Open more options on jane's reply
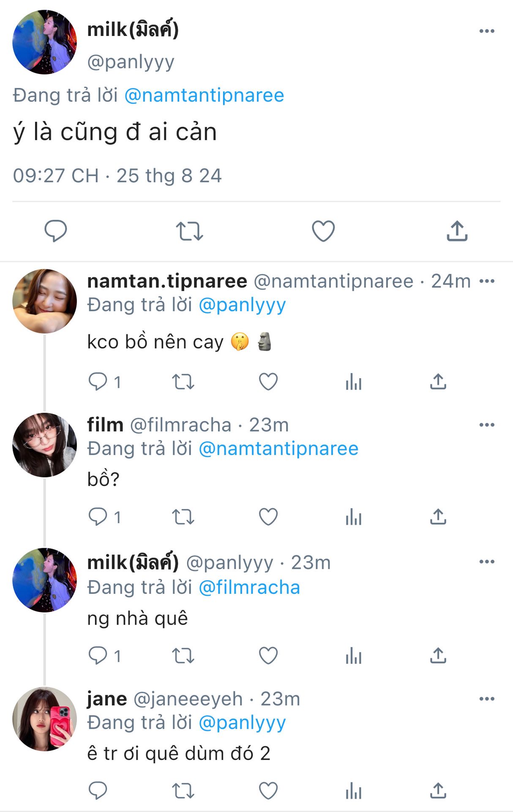This screenshot has width=513, height=812. (487, 699)
